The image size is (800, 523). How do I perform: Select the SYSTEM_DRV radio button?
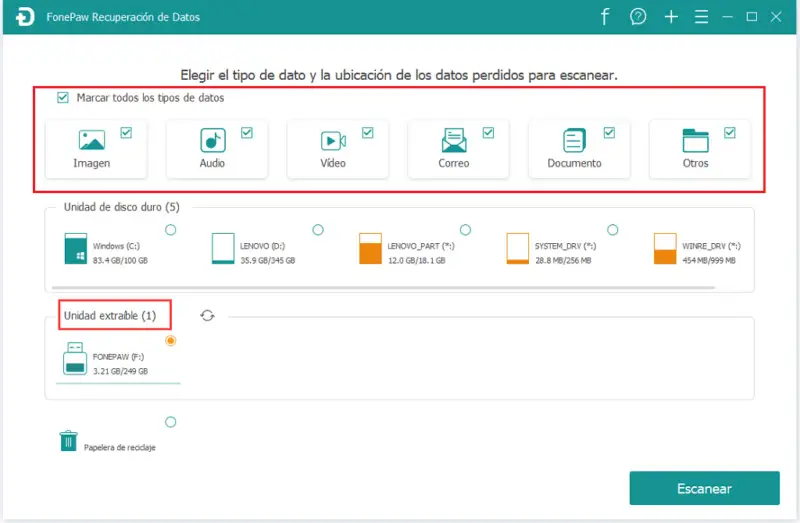pos(613,230)
